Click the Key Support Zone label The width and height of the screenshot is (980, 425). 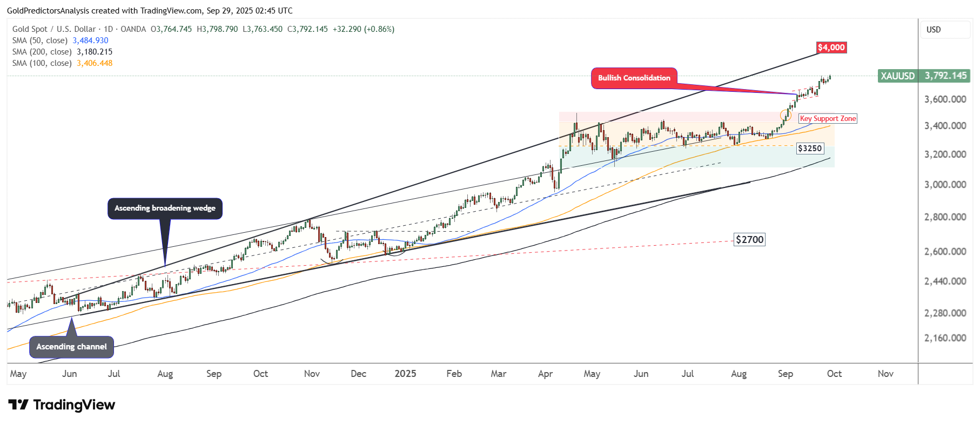pyautogui.click(x=828, y=118)
